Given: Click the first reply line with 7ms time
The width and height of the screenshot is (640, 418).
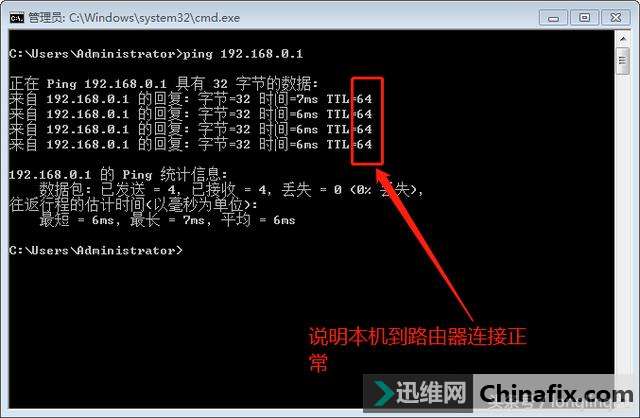Looking at the screenshot, I should click(x=191, y=99).
